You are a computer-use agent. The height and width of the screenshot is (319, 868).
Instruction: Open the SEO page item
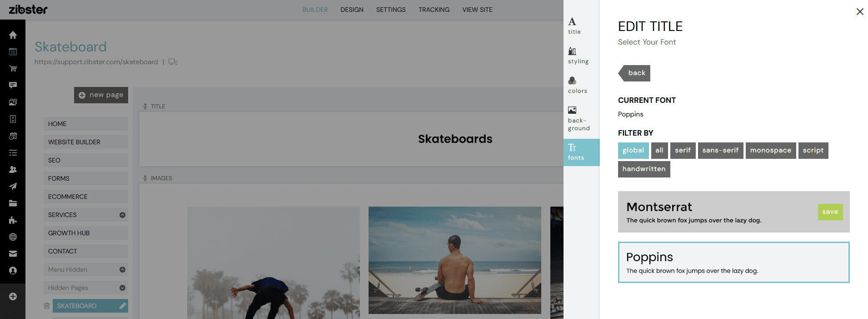(85, 160)
